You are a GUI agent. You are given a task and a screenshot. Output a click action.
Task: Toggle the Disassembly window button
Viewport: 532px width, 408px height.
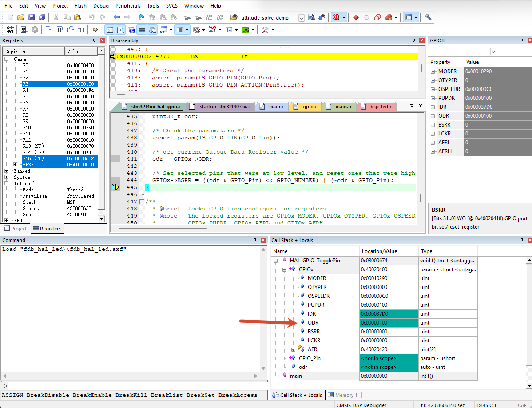pyautogui.click(x=120, y=30)
